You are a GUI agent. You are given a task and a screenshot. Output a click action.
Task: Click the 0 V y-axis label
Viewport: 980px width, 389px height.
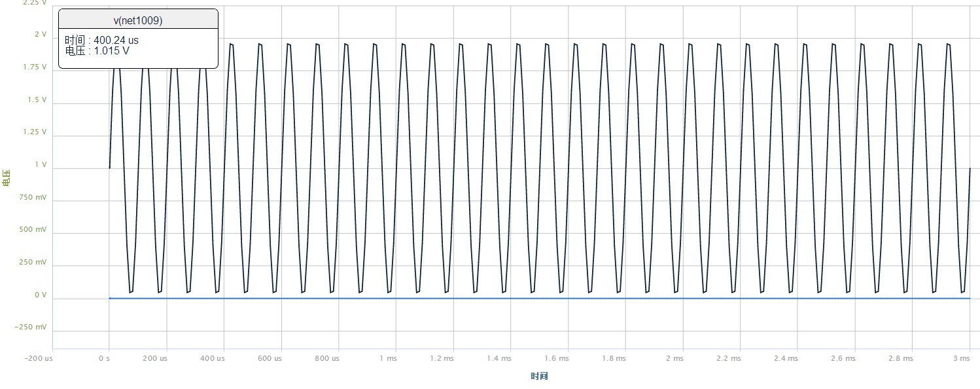[x=41, y=295]
